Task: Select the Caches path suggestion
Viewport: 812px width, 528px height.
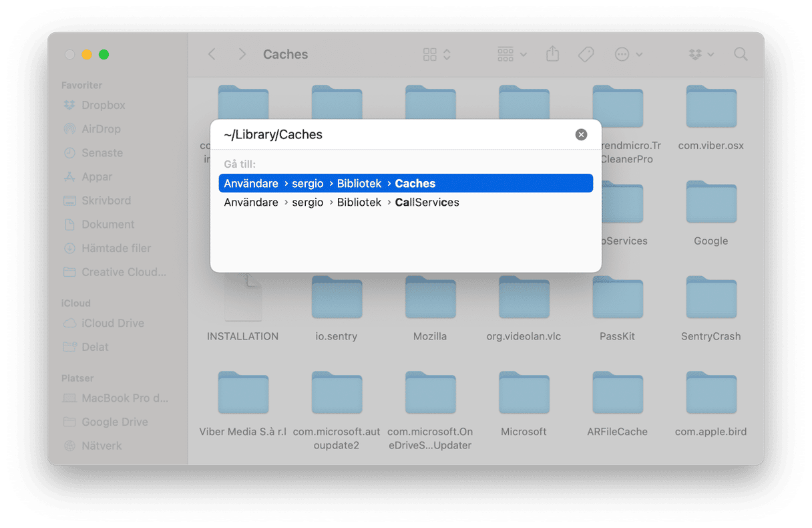Action: (406, 183)
